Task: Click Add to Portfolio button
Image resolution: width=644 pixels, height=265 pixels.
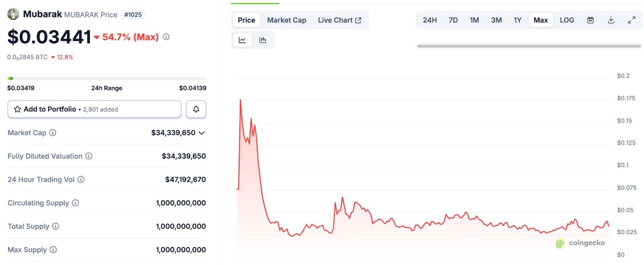Action: [x=94, y=109]
